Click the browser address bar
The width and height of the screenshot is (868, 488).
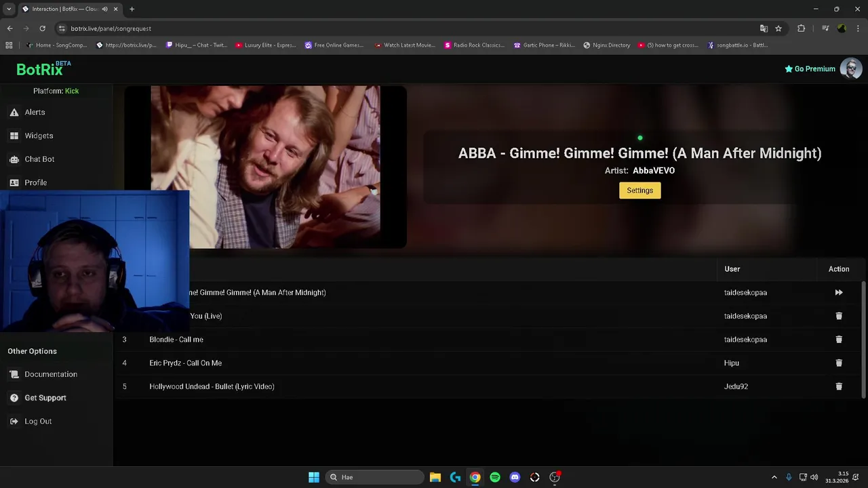pyautogui.click(x=407, y=28)
